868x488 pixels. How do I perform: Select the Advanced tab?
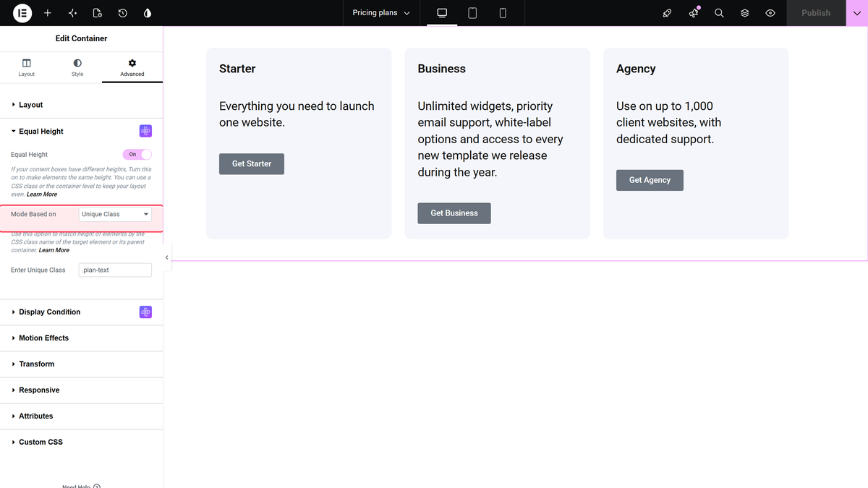[132, 68]
